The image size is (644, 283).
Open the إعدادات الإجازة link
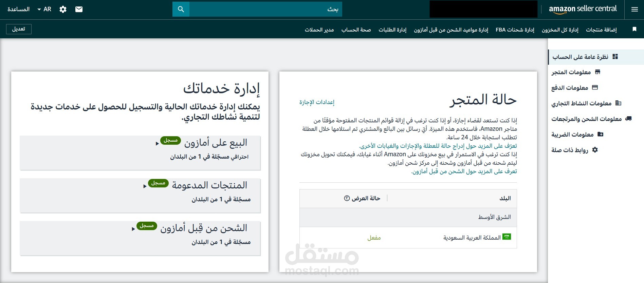pos(317,102)
